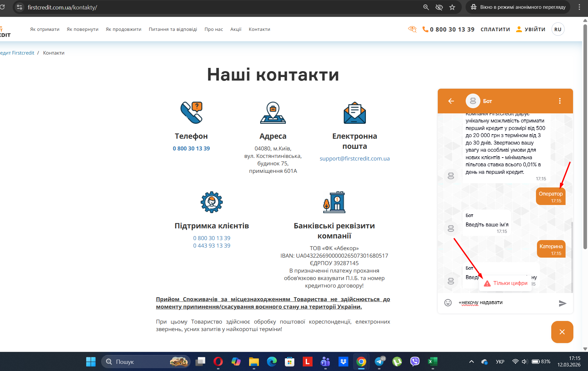Click the support gear icon above Підтримка клієнтів
This screenshot has height=371, width=588.
212,202
